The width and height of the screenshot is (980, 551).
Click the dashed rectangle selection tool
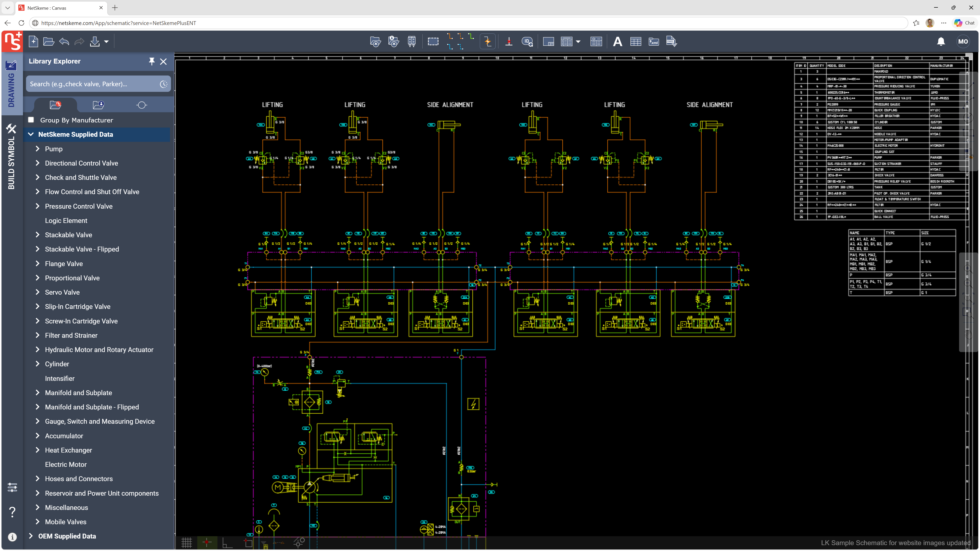point(433,41)
